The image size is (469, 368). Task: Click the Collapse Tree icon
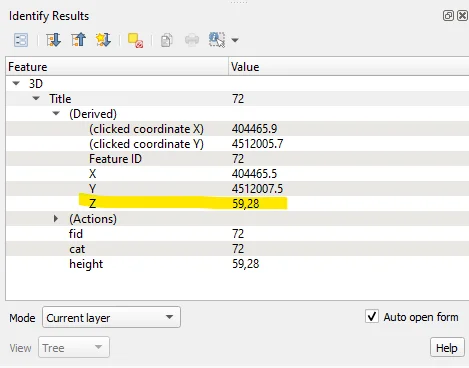coord(78,40)
